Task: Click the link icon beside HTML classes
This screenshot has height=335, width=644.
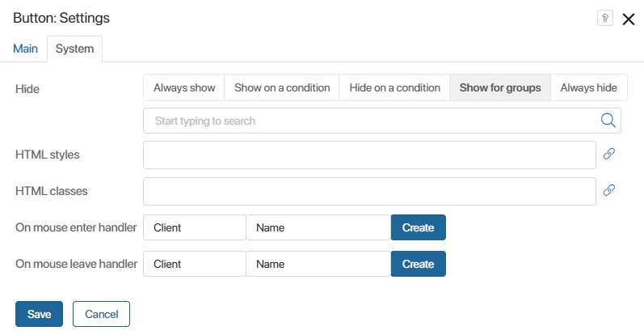Action: pyautogui.click(x=609, y=190)
